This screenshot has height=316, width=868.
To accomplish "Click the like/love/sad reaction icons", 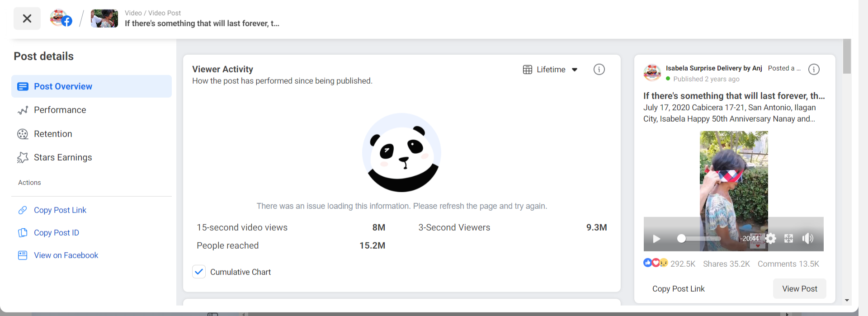I will tap(656, 263).
